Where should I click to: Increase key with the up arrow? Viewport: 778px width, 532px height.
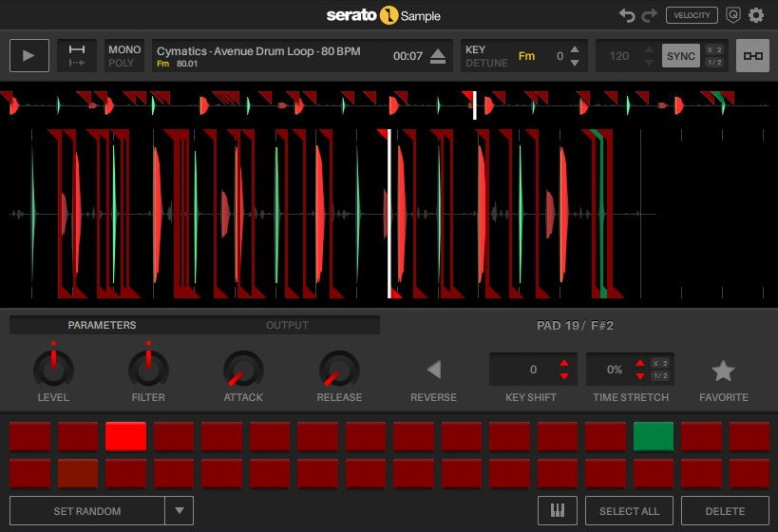(x=575, y=49)
